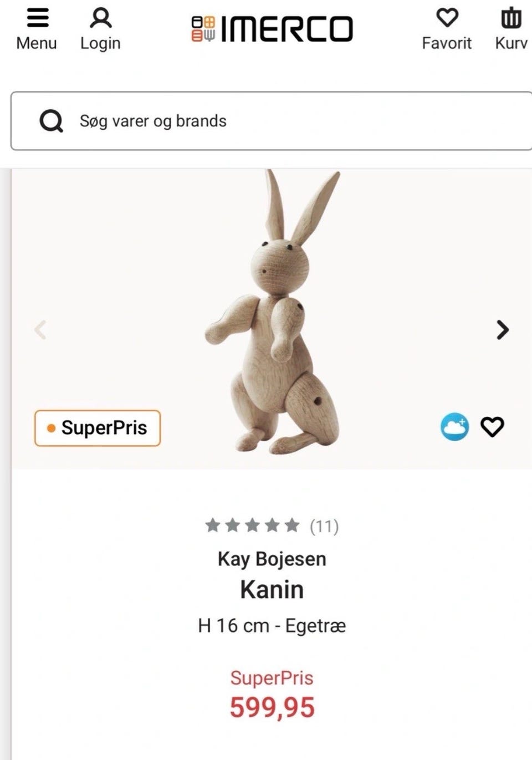Click the Imerco logo

coord(272,29)
